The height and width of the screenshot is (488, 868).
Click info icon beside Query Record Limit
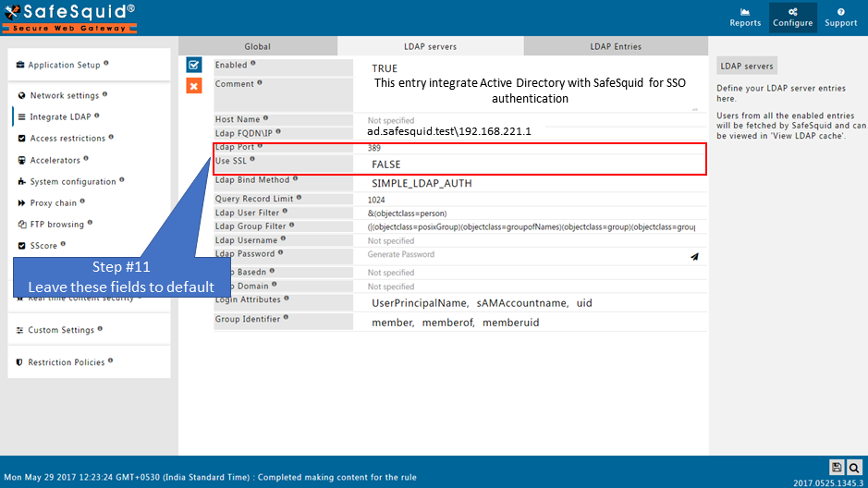click(x=299, y=197)
